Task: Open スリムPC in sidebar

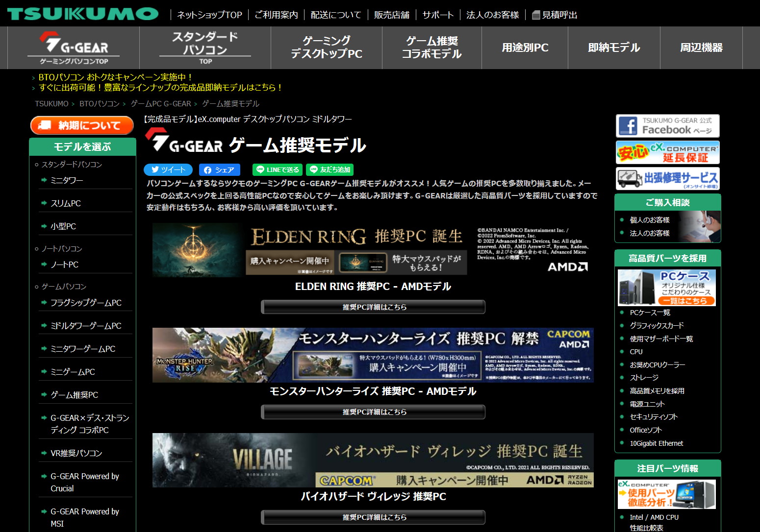Action: [66, 203]
